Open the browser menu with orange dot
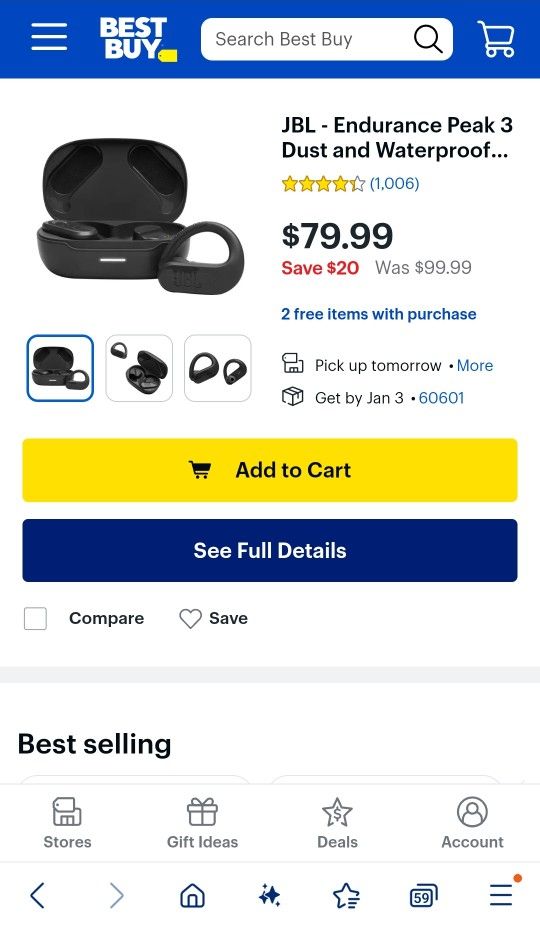 point(501,895)
